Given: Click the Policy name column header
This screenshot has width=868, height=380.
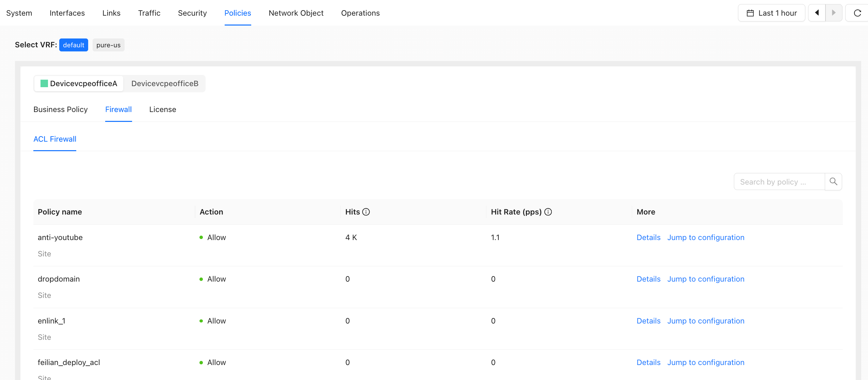Looking at the screenshot, I should pos(60,212).
